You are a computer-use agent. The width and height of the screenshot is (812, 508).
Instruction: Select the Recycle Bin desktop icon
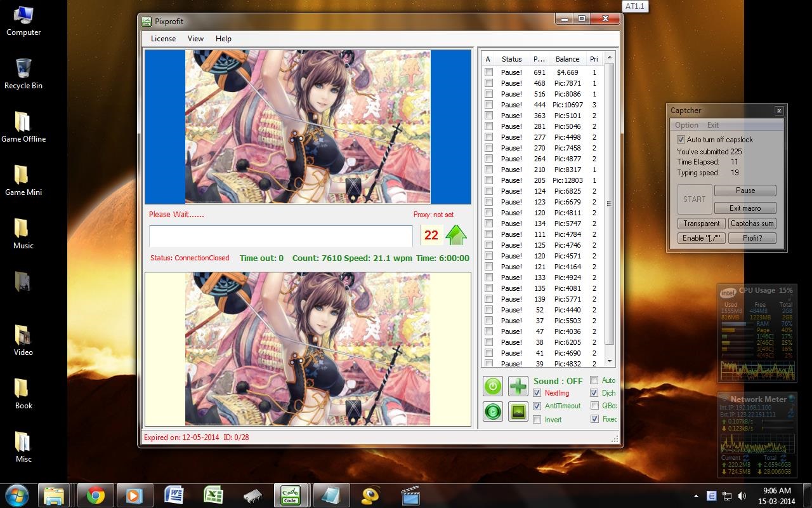point(23,73)
